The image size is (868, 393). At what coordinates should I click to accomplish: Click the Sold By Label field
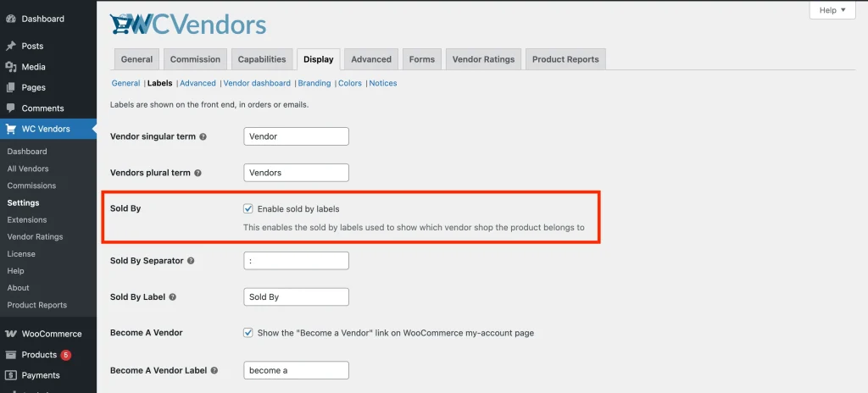pos(296,296)
